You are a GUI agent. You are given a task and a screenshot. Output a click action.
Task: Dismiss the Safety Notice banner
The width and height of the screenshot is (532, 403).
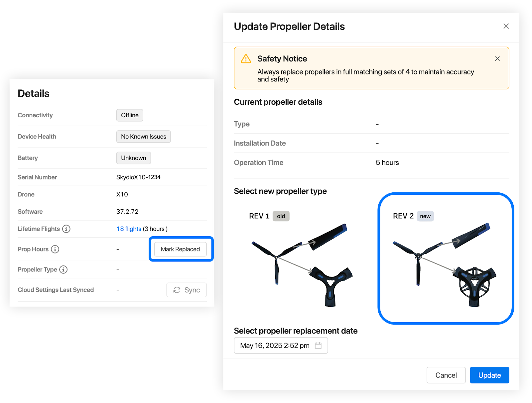point(497,59)
